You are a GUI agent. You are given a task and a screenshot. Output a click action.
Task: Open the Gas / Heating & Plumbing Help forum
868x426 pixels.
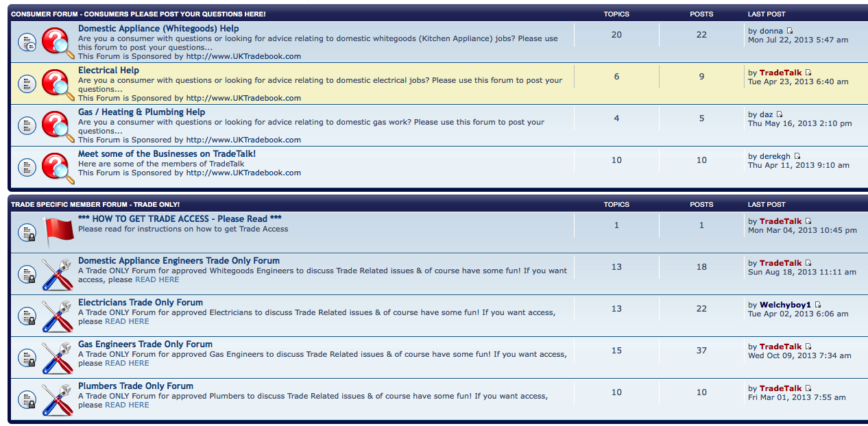(141, 112)
